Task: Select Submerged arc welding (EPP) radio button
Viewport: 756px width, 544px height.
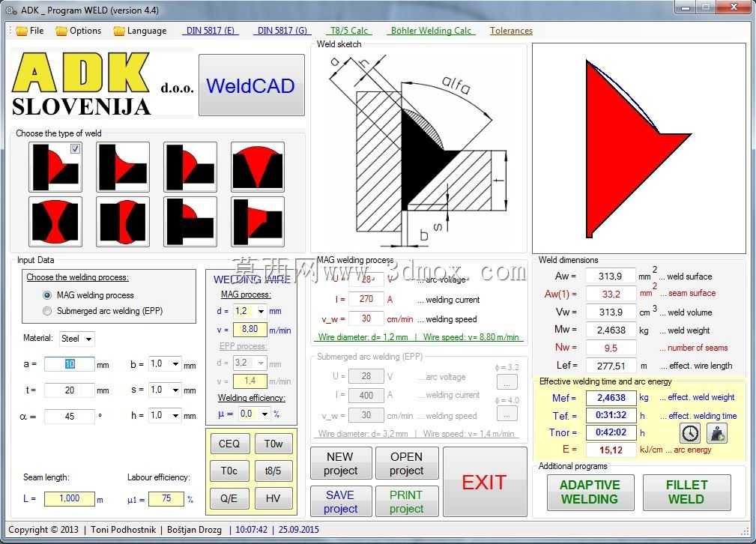Action: tap(47, 311)
